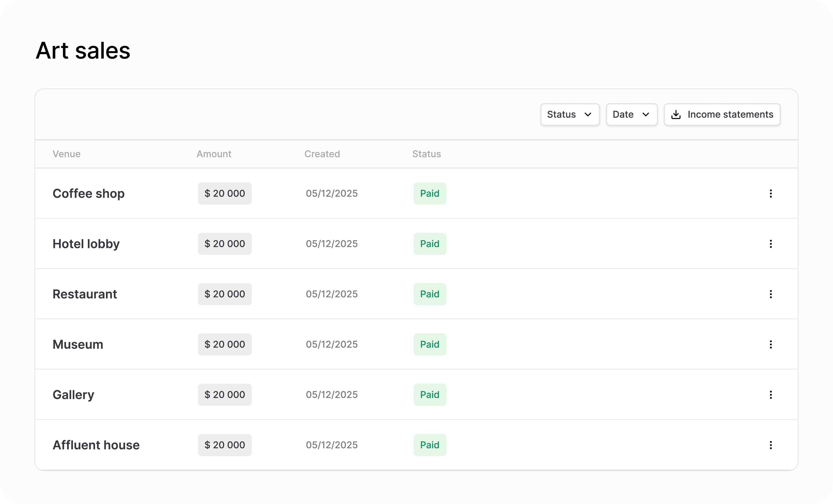Click the $ 20 000 amount for Gallery

224,395
